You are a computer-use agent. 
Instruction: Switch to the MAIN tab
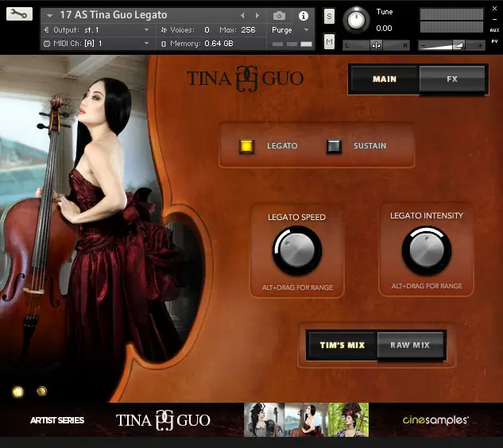tap(385, 79)
